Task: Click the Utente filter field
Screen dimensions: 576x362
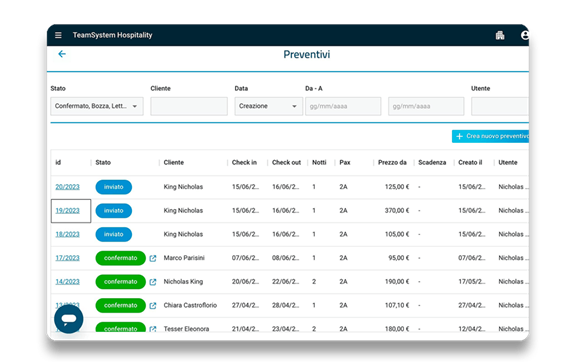Action: tap(500, 106)
